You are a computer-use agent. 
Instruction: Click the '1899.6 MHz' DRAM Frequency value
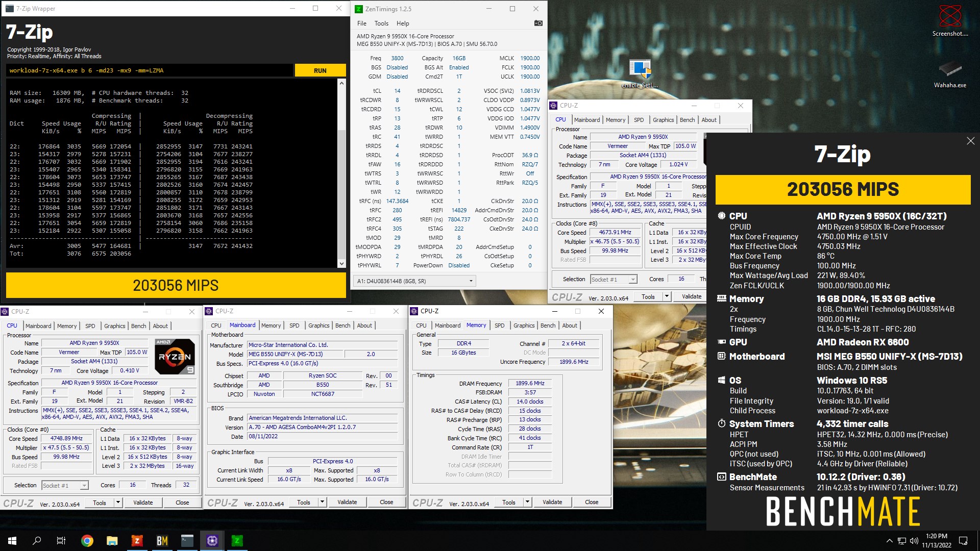tap(530, 383)
